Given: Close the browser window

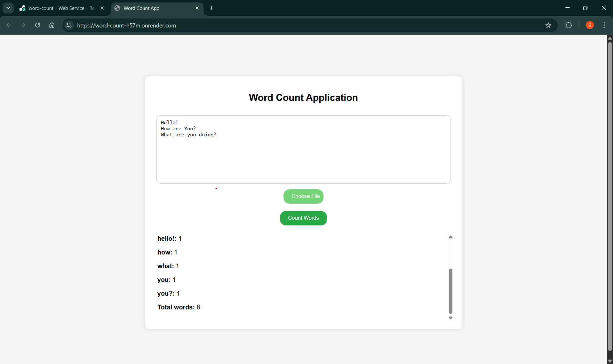Looking at the screenshot, I should click(x=603, y=8).
